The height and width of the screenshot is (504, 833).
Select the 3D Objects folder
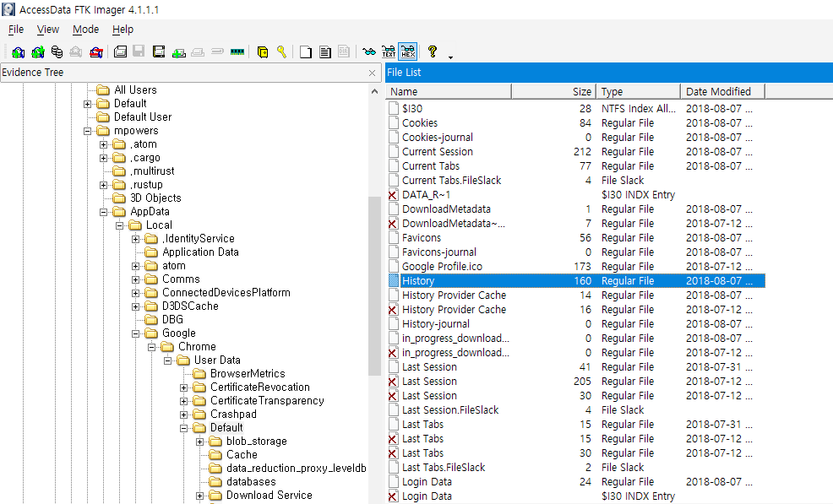click(155, 198)
